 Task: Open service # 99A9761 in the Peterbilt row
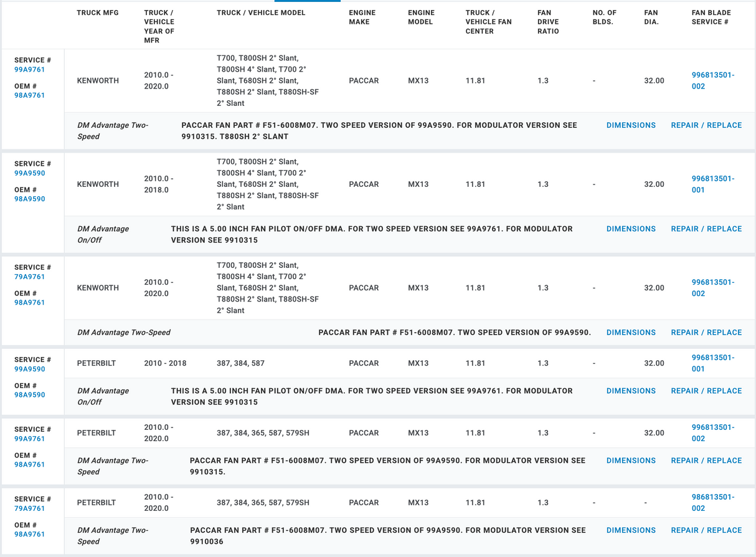tap(30, 439)
